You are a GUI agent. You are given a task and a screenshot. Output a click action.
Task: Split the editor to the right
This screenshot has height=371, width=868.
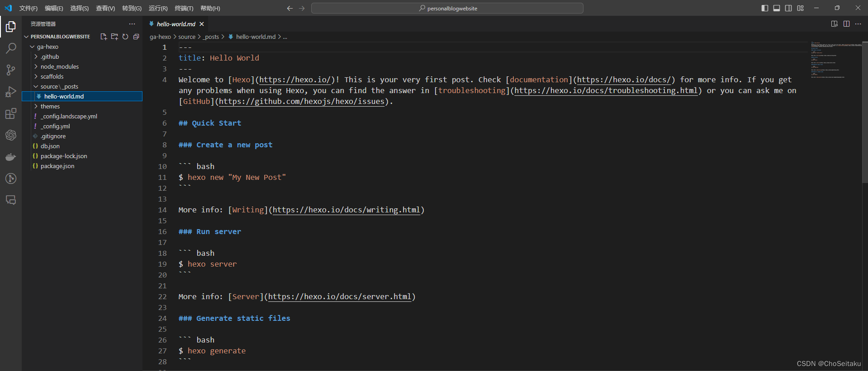pyautogui.click(x=846, y=24)
